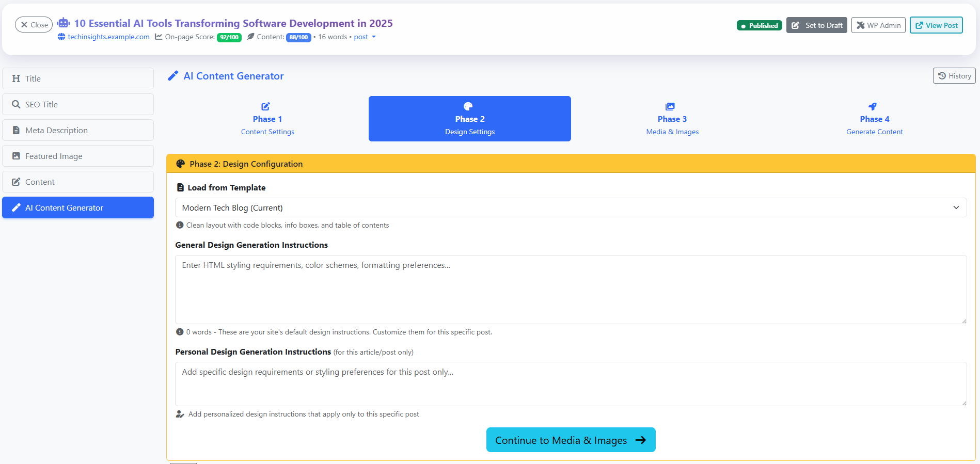The width and height of the screenshot is (980, 464).
Task: Go to Phase 3 Media & Images tab
Action: [672, 119]
